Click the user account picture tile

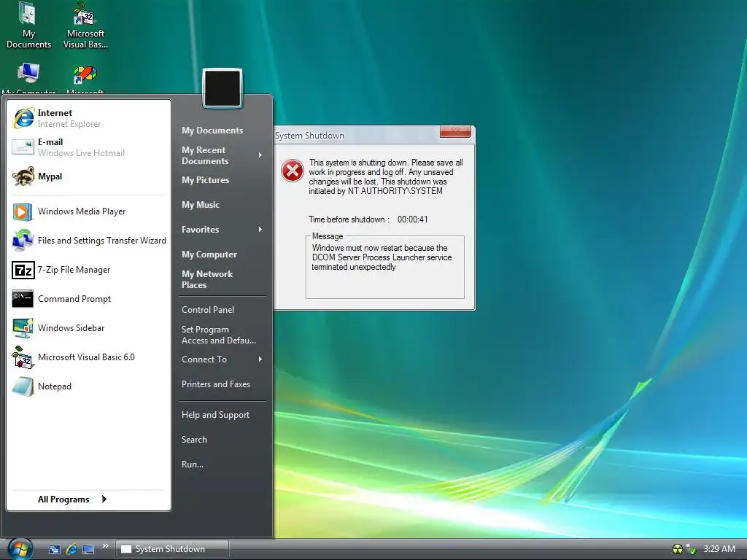[222, 88]
